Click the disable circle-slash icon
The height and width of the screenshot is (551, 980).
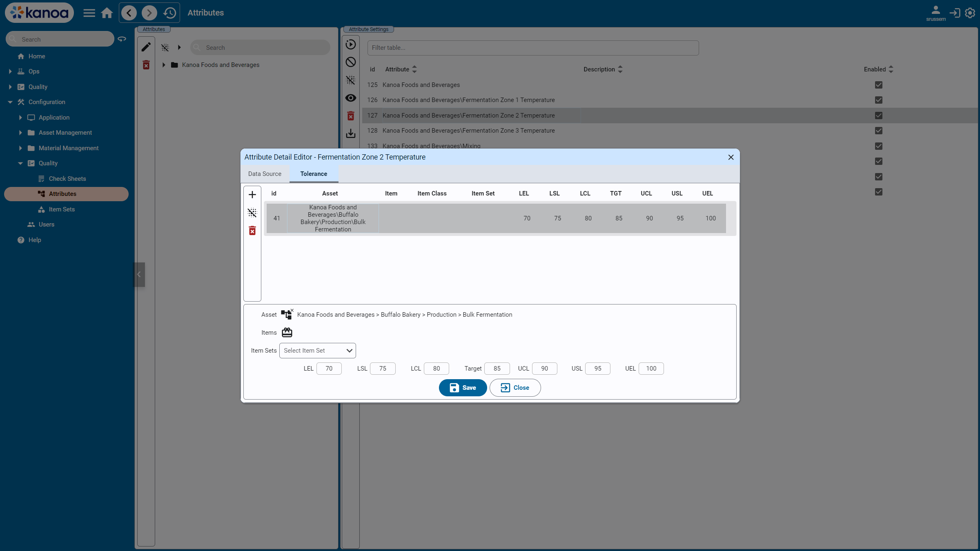pyautogui.click(x=351, y=62)
